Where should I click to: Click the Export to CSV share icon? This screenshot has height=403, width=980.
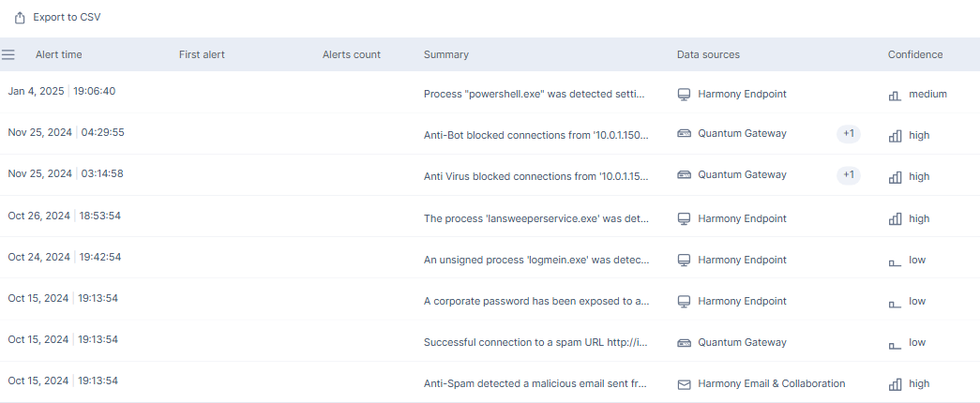(x=20, y=18)
